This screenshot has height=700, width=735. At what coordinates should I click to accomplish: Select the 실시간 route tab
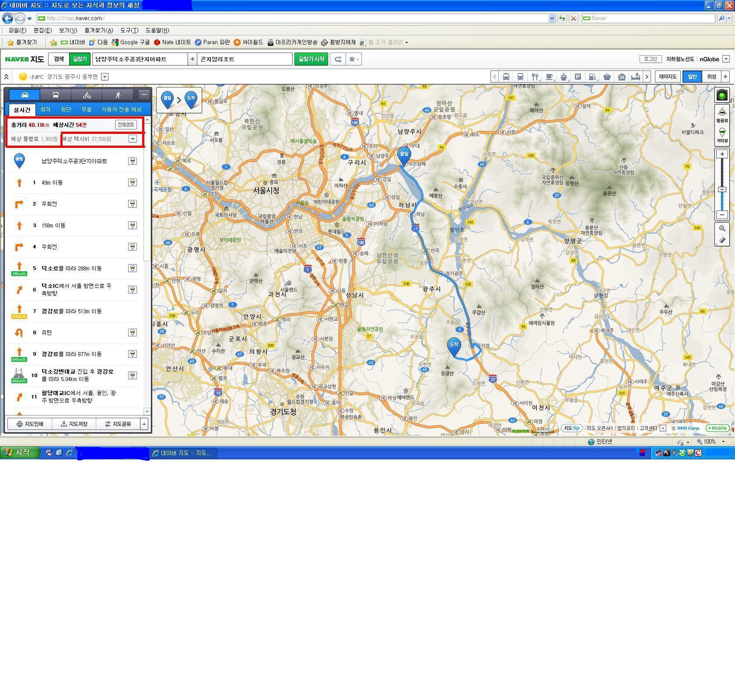(22, 110)
